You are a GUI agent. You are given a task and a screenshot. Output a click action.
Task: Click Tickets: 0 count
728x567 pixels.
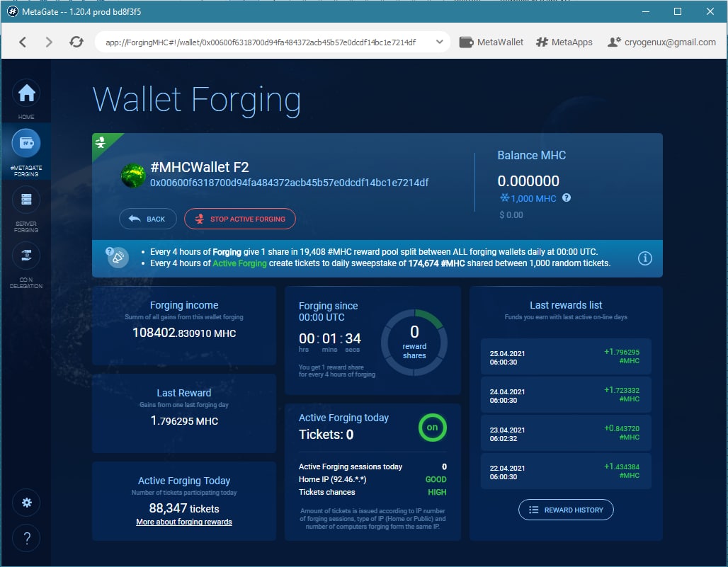(x=326, y=435)
